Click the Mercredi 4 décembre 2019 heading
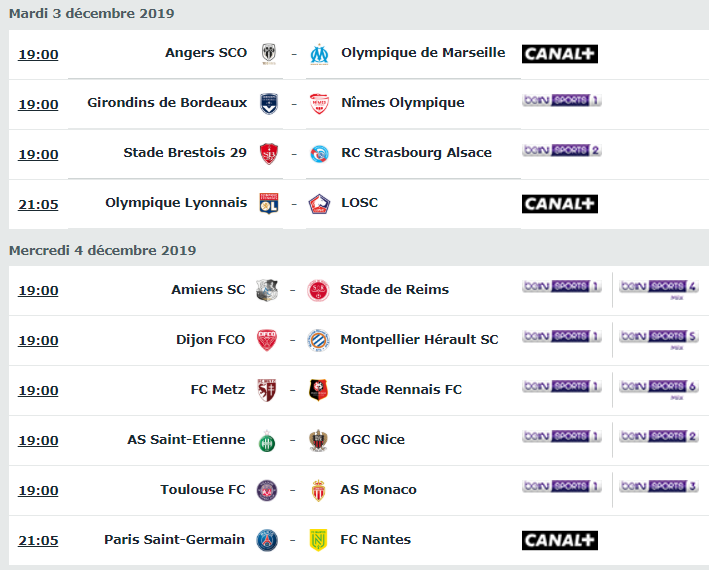Viewport: 709px width, 570px height. coord(103,250)
